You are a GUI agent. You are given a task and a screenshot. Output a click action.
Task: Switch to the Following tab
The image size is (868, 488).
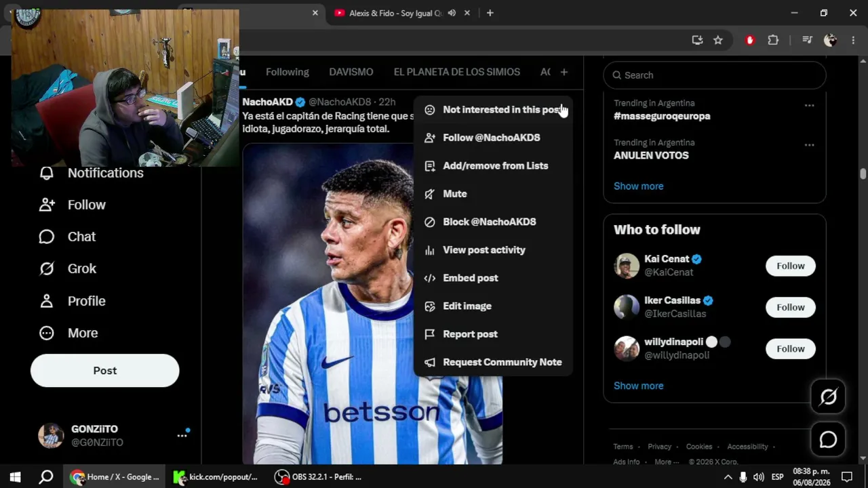click(287, 72)
